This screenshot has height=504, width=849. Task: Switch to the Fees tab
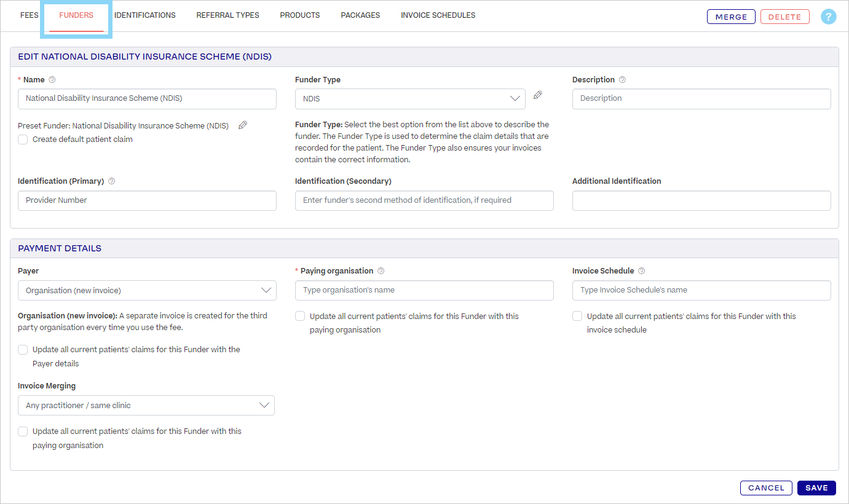[x=30, y=15]
